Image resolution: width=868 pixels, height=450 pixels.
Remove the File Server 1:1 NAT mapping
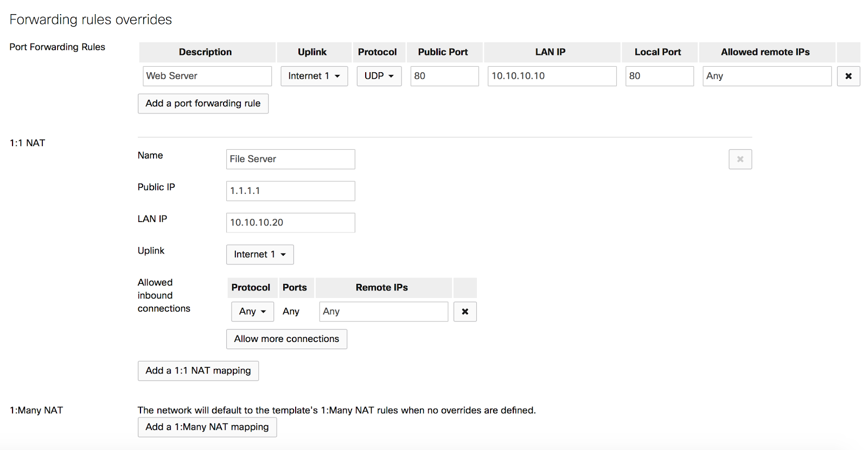(740, 159)
